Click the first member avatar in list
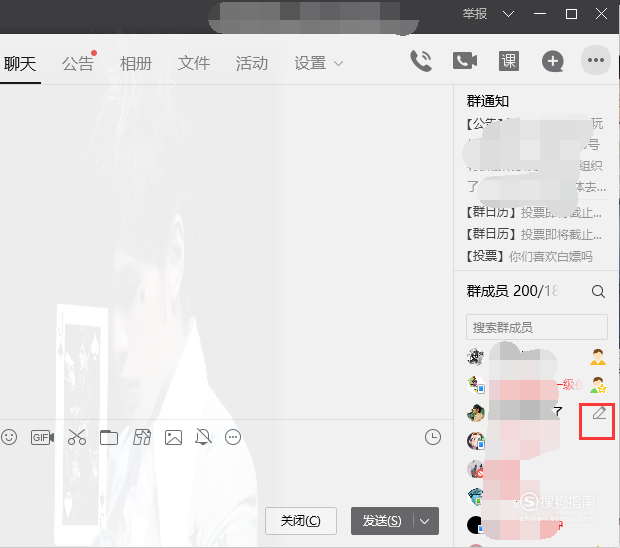This screenshot has width=620, height=548. [x=475, y=357]
